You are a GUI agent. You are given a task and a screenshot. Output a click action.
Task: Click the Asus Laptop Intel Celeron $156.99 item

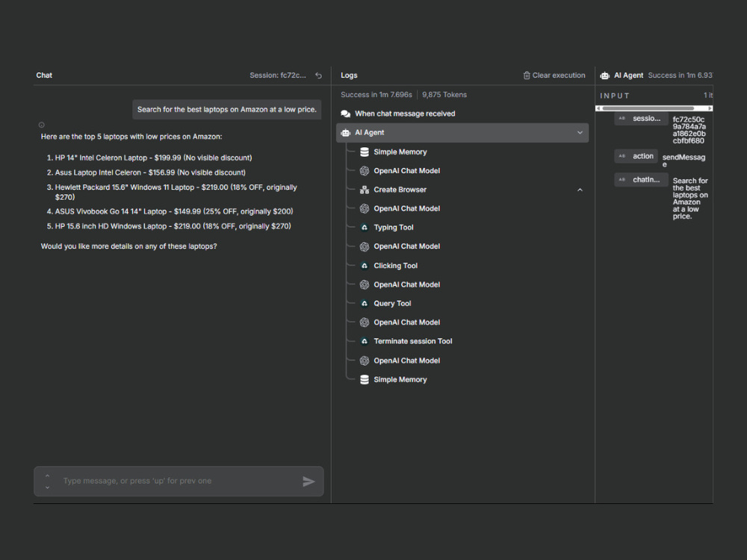[150, 172]
